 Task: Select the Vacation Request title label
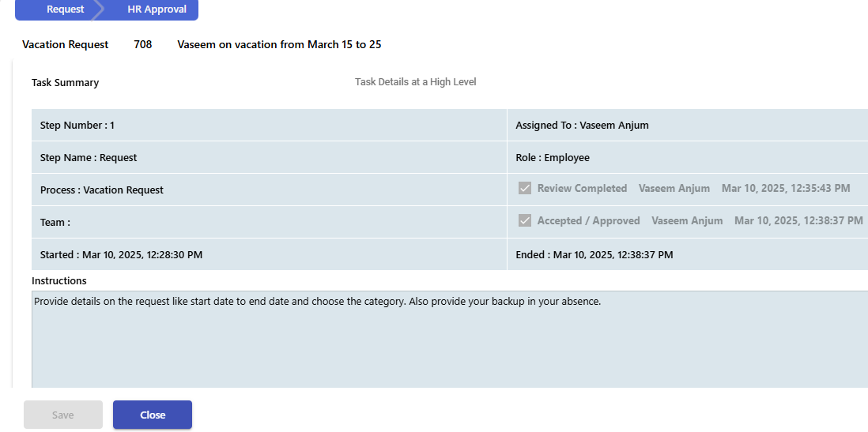(66, 44)
